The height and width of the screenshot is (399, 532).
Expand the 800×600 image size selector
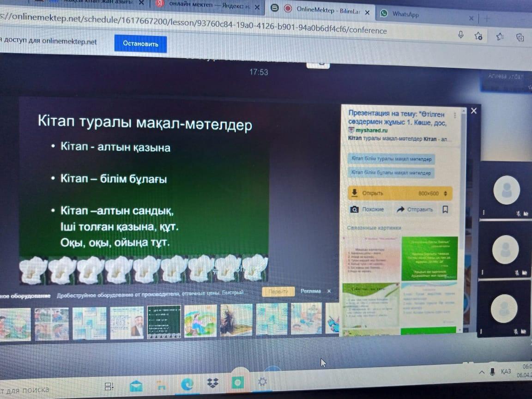445,193
